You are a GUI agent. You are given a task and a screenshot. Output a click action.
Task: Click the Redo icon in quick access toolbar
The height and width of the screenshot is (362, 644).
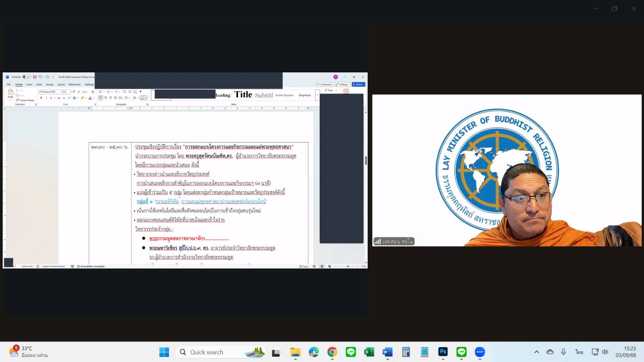click(x=48, y=77)
